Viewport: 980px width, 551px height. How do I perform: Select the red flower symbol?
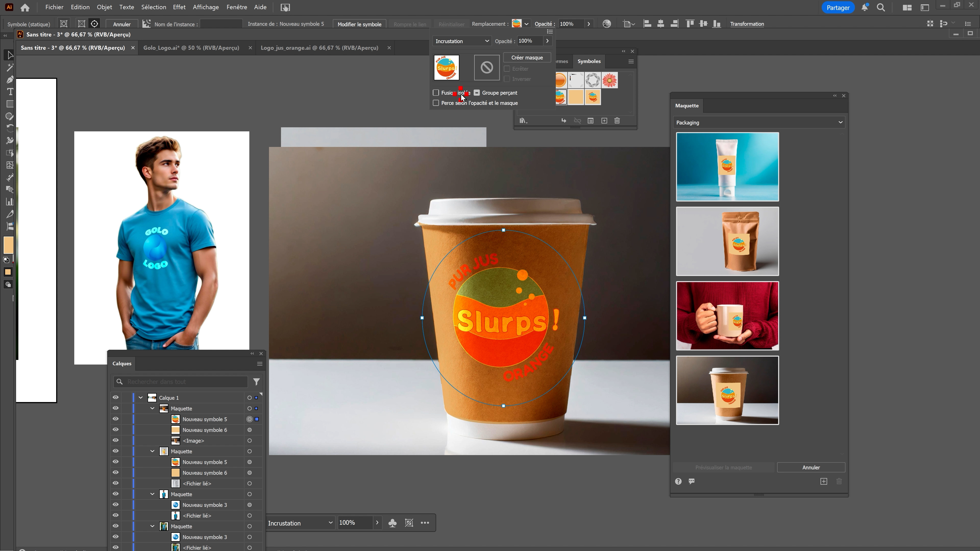[610, 80]
